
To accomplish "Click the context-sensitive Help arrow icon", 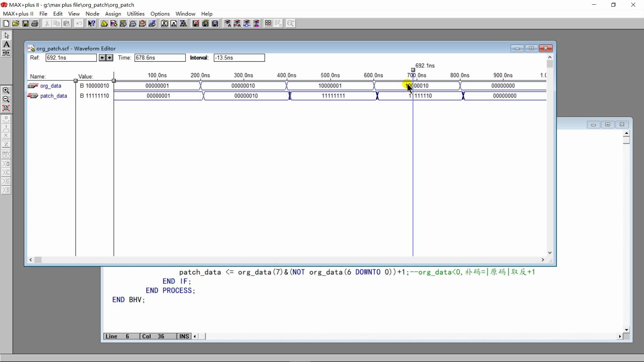I will click(92, 23).
